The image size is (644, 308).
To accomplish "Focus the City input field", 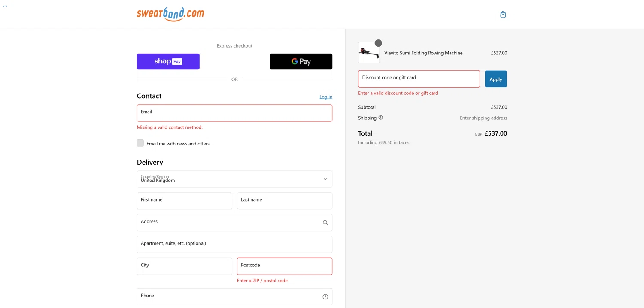I will [x=184, y=266].
